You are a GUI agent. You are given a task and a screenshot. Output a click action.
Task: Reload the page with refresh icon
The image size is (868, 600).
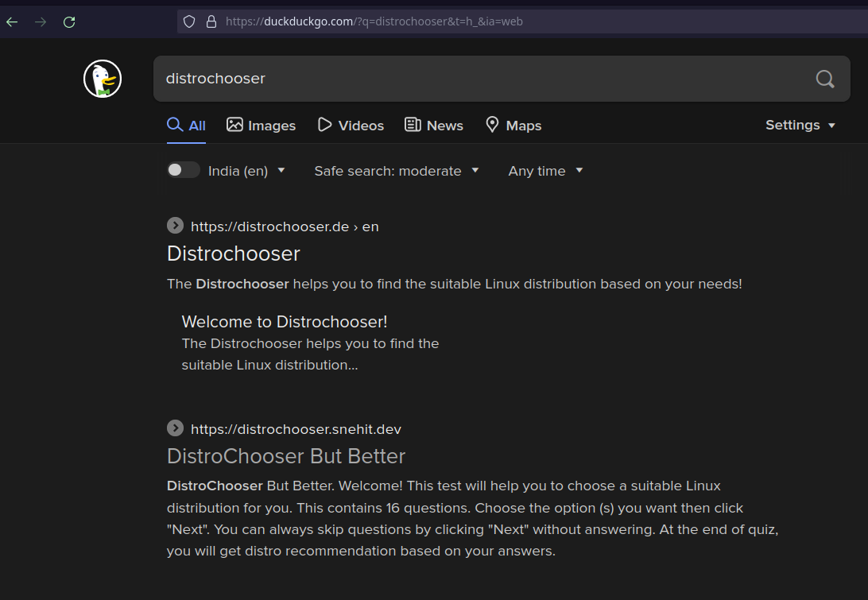tap(69, 22)
